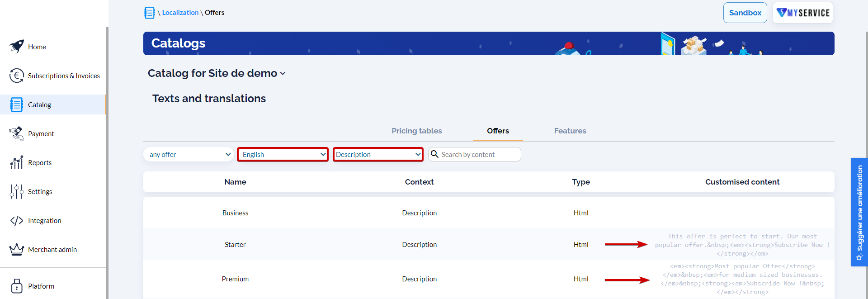This screenshot has width=868, height=299.
Task: Open Home in the sidebar
Action: click(37, 47)
